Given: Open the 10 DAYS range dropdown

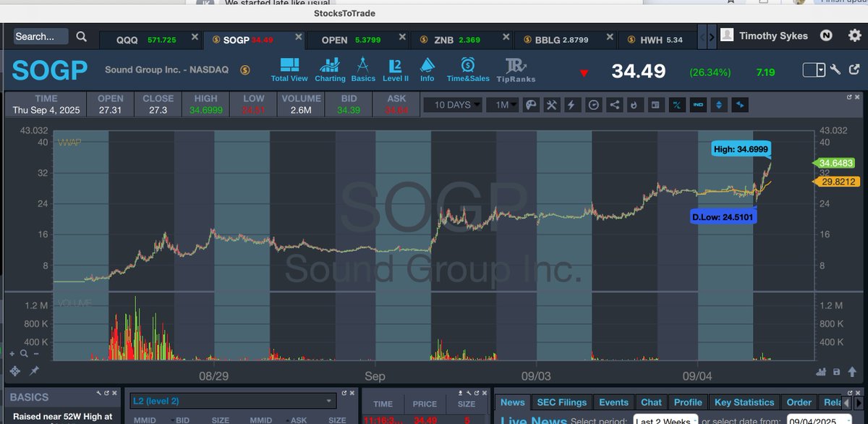Looking at the screenshot, I should click(x=453, y=105).
